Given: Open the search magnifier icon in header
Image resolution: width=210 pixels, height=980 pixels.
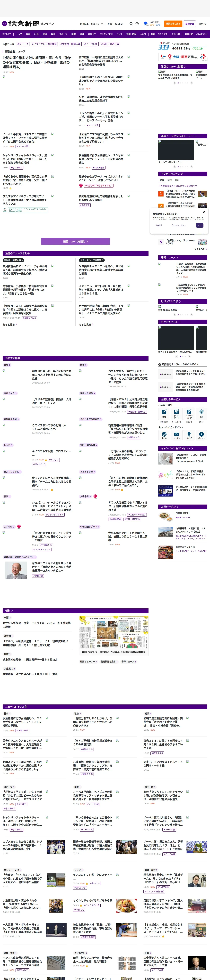Looking at the screenshot, I should [x=131, y=24].
